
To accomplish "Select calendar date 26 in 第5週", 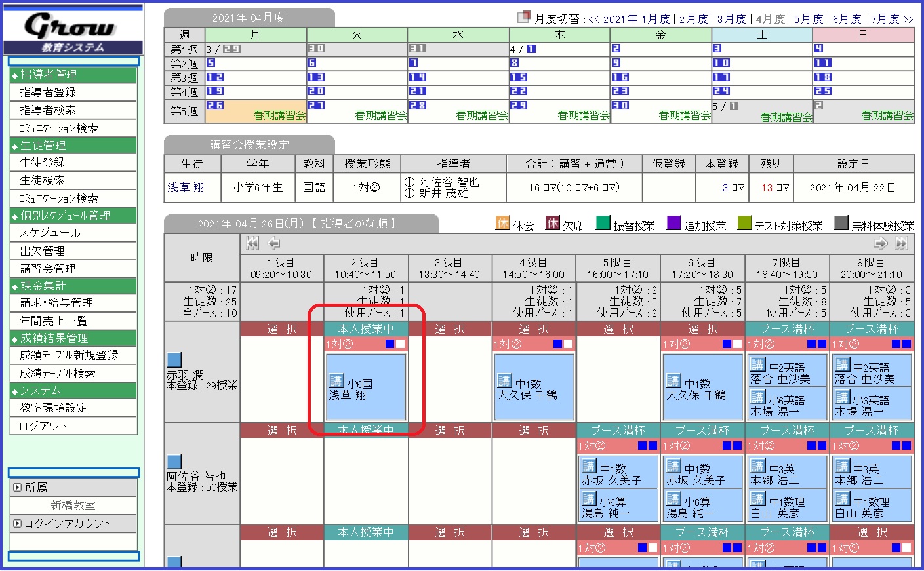I will click(x=215, y=105).
